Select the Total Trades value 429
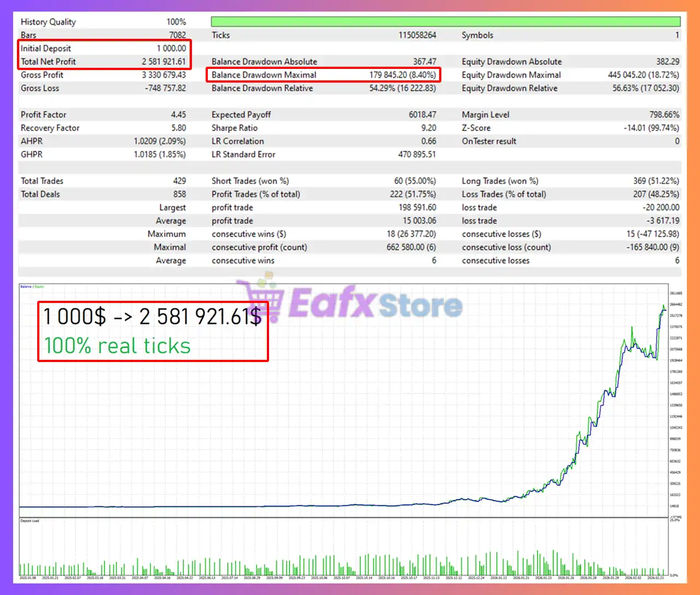Screen dimensions: 700x595 pos(181,180)
